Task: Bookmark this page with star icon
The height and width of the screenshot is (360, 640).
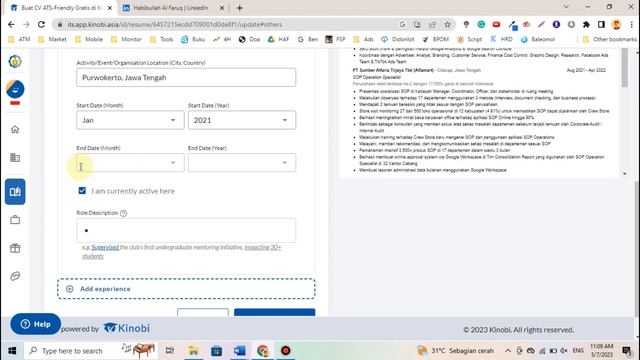Action: 447,24
